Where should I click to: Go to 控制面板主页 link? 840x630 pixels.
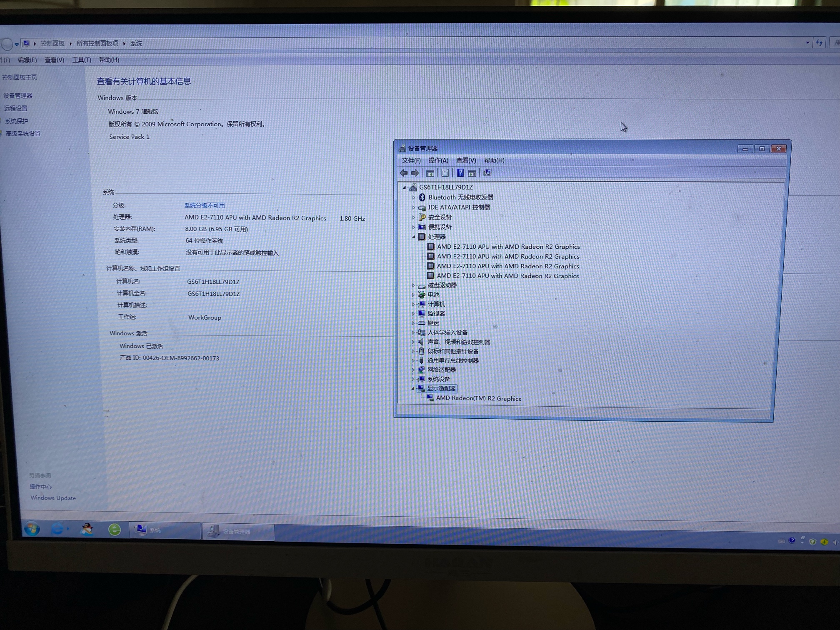pos(19,77)
